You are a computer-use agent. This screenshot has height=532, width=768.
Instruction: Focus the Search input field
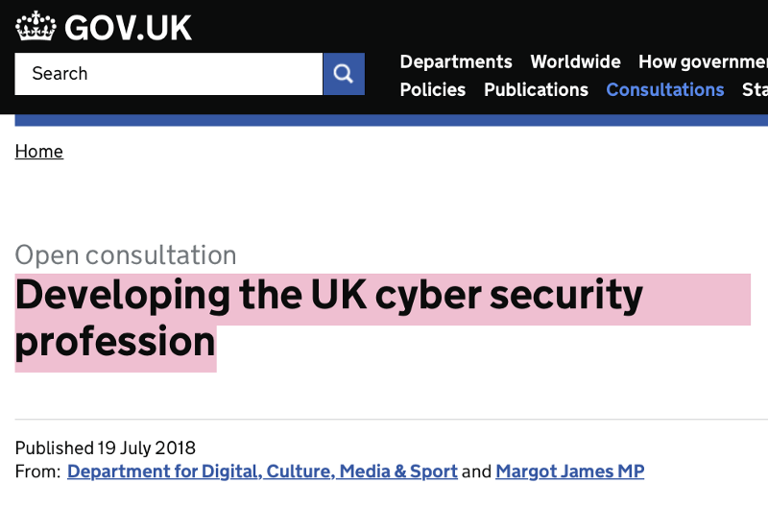(x=169, y=74)
